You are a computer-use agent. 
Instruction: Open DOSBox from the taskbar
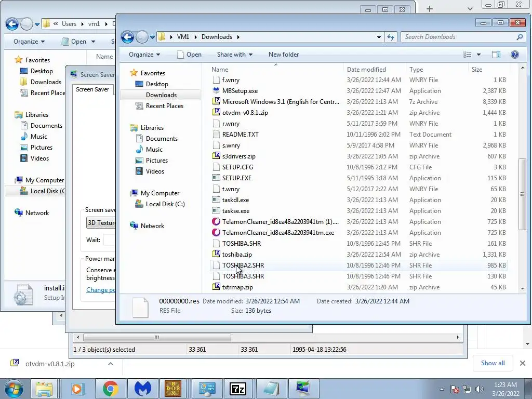tap(173, 389)
